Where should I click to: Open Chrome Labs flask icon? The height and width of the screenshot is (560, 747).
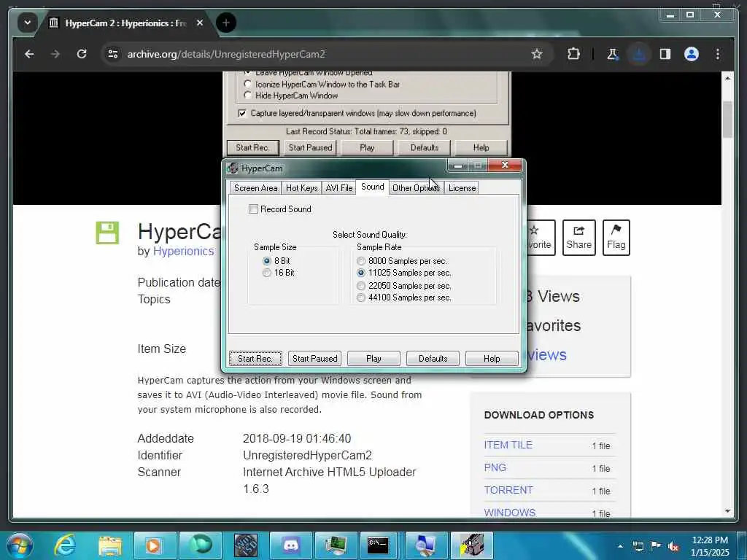[x=613, y=54]
